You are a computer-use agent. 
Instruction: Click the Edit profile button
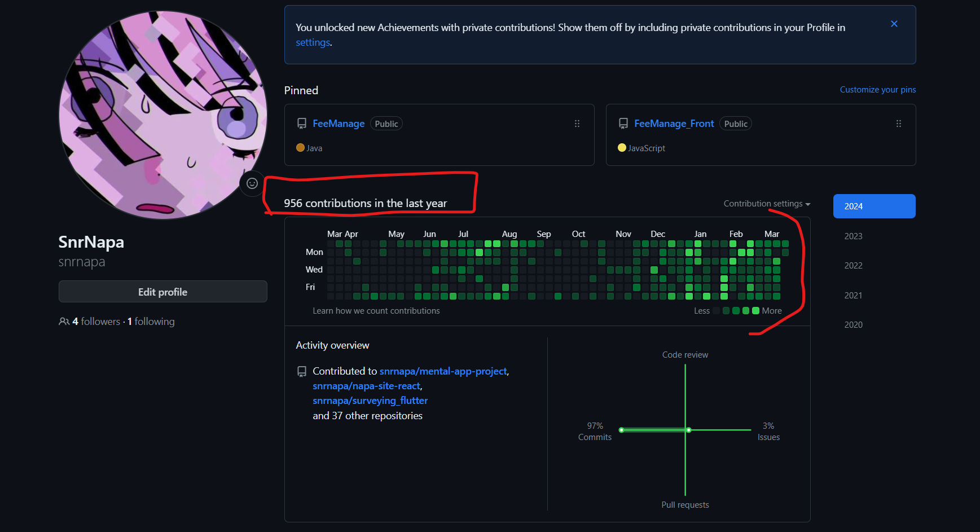pyautogui.click(x=163, y=292)
